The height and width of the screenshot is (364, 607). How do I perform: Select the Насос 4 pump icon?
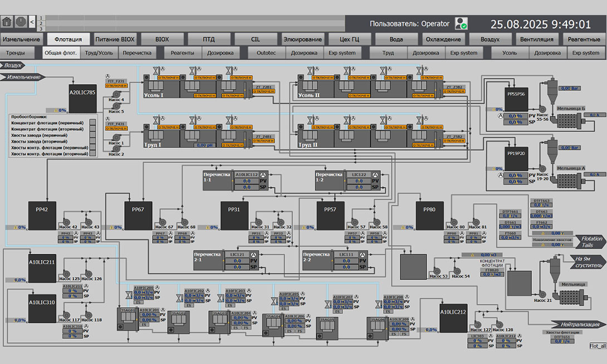pyautogui.click(x=116, y=94)
